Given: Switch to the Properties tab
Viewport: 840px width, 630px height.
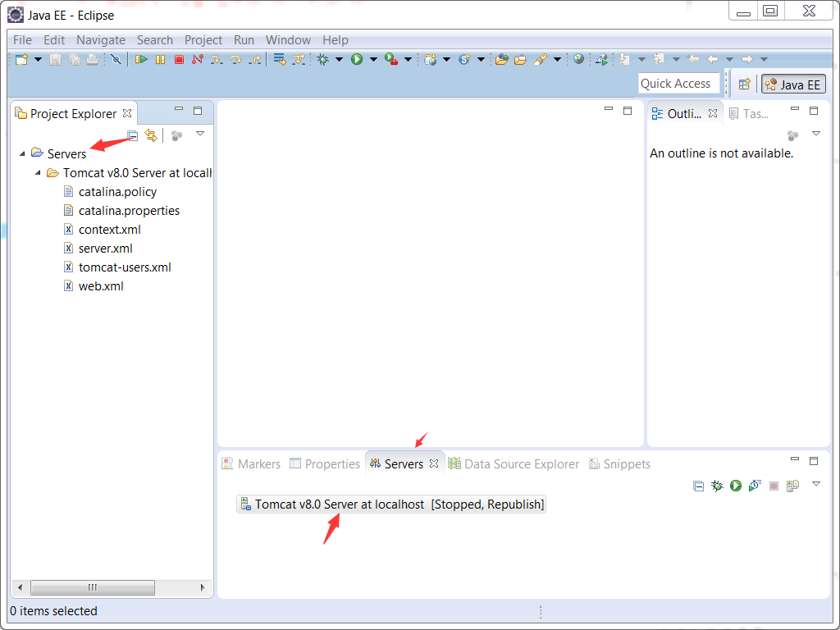Looking at the screenshot, I should click(x=325, y=464).
